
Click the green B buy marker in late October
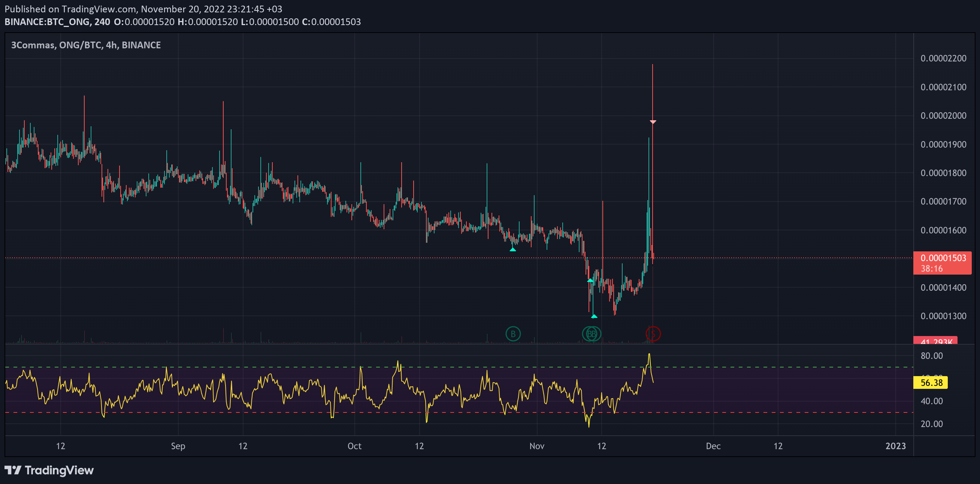pos(513,334)
